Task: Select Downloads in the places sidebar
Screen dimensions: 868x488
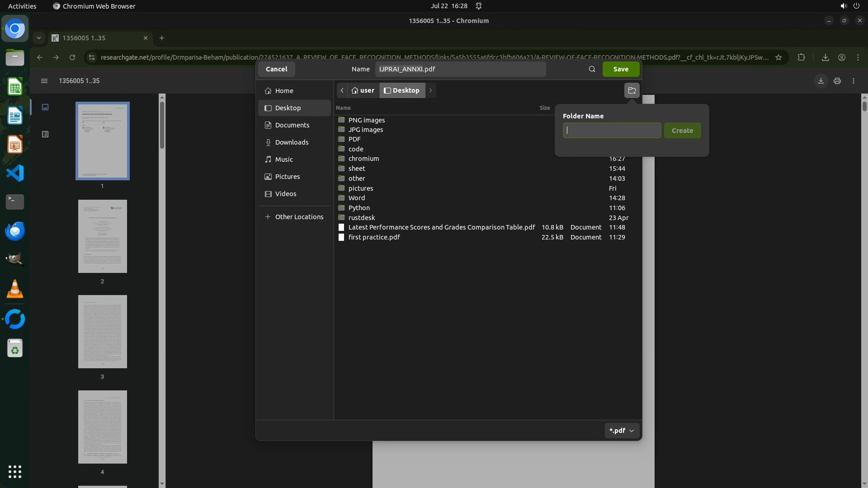Action: 292,142
